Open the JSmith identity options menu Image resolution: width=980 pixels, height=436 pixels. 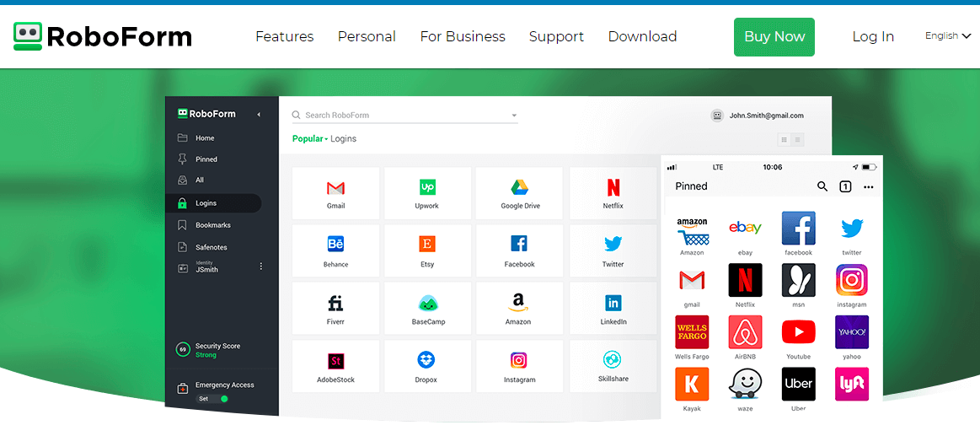tap(260, 266)
